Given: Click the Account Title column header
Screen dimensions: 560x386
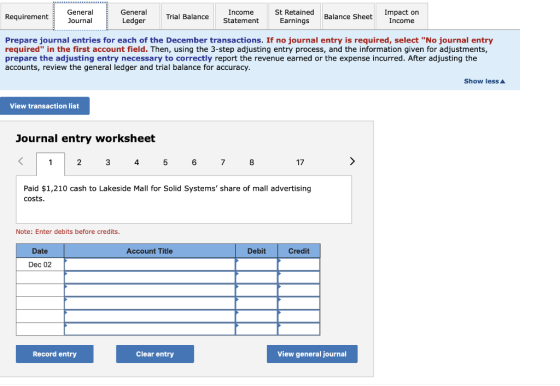Looking at the screenshot, I should (x=150, y=251).
